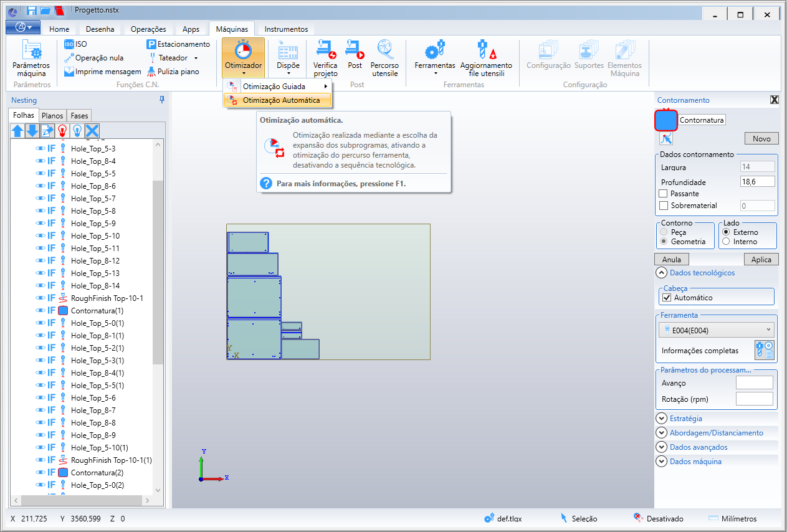787x532 pixels.
Task: Uncheck the Automático head checkbox
Action: [667, 298]
